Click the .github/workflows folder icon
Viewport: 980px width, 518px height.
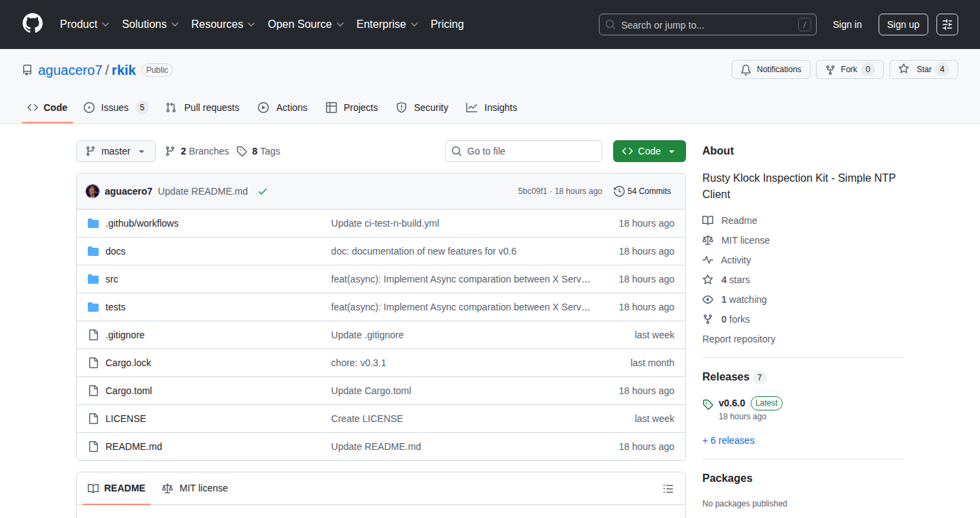coord(93,223)
